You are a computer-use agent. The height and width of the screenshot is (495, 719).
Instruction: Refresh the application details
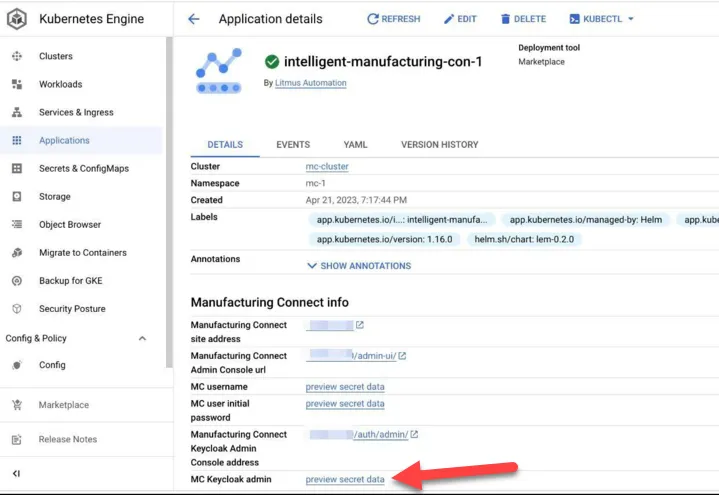pyautogui.click(x=393, y=19)
